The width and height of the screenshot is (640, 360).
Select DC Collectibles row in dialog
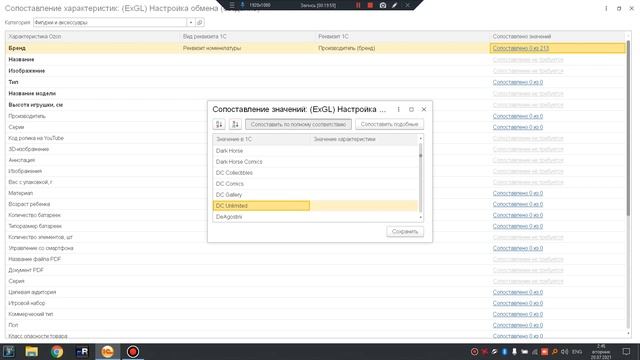click(315, 173)
